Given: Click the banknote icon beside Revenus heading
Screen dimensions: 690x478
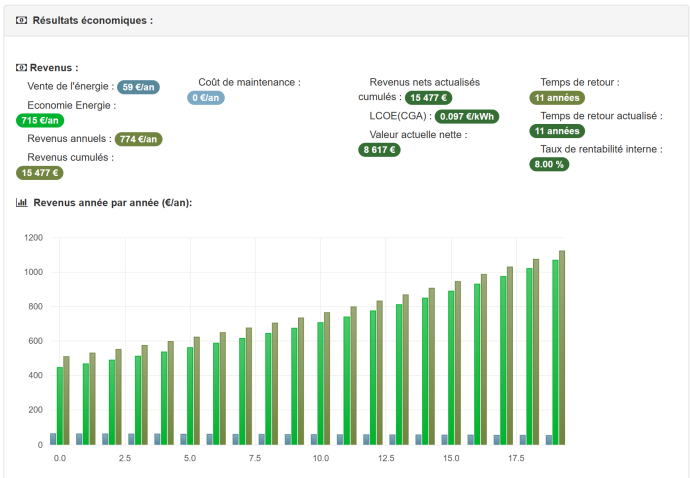Looking at the screenshot, I should pos(22,67).
